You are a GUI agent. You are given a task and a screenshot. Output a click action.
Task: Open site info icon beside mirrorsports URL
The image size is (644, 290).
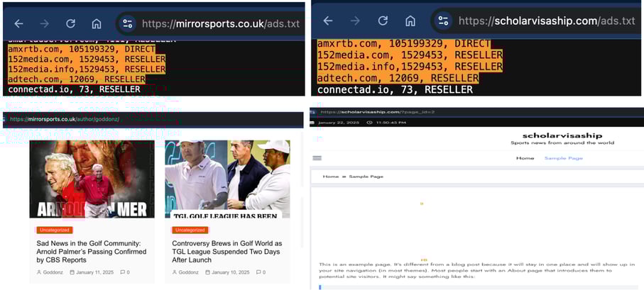tap(127, 23)
